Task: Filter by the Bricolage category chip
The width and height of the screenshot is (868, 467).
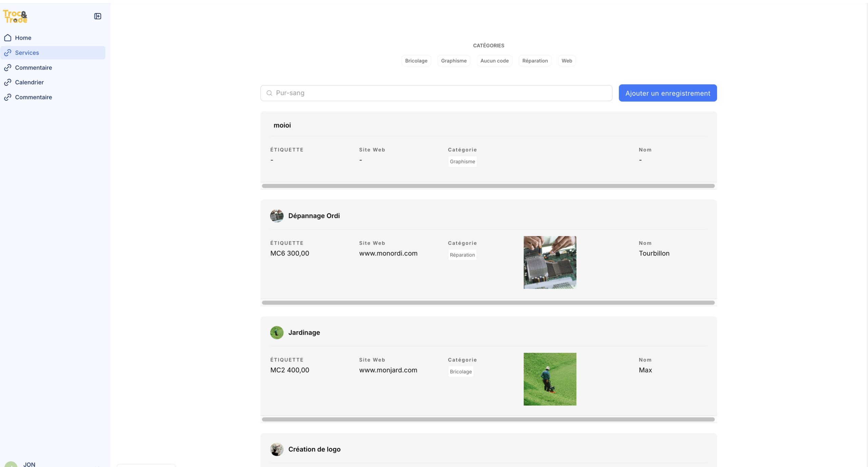Action: click(416, 61)
